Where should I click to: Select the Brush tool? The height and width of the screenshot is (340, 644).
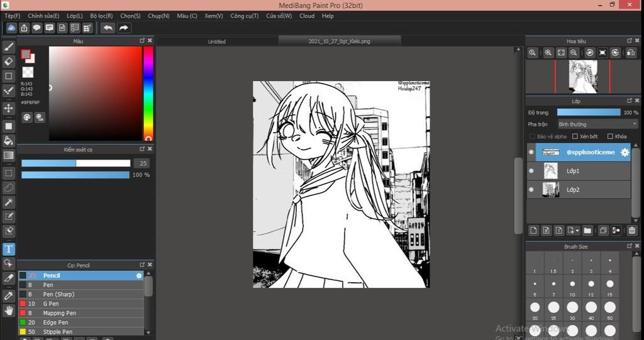[9, 47]
